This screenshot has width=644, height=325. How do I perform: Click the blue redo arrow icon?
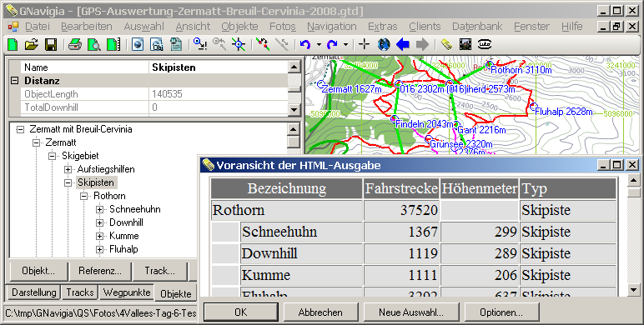click(x=332, y=44)
